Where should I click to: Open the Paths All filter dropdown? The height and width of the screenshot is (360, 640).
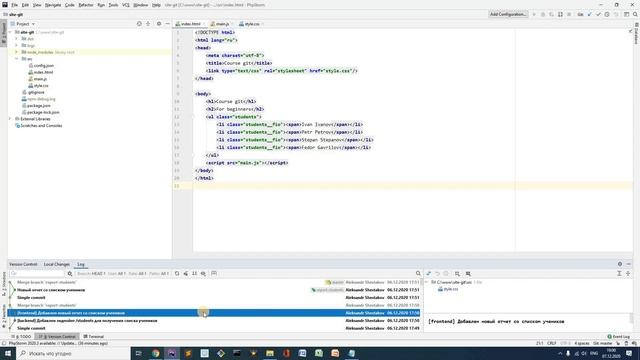pyautogui.click(x=159, y=273)
